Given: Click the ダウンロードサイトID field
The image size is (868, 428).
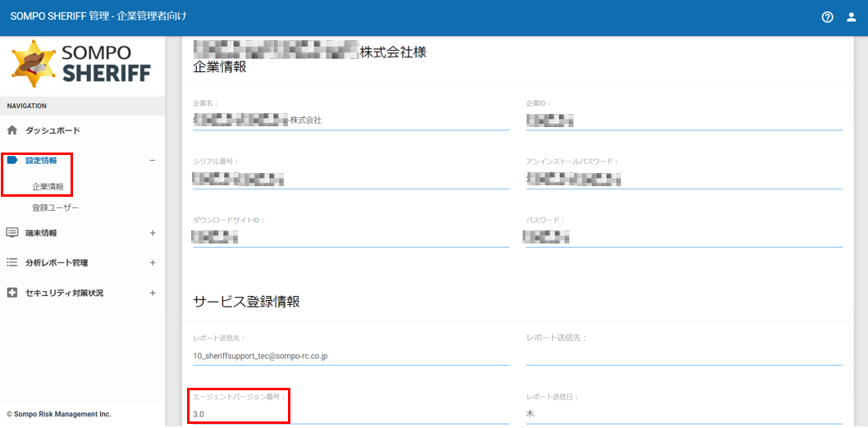Looking at the screenshot, I should click(351, 238).
